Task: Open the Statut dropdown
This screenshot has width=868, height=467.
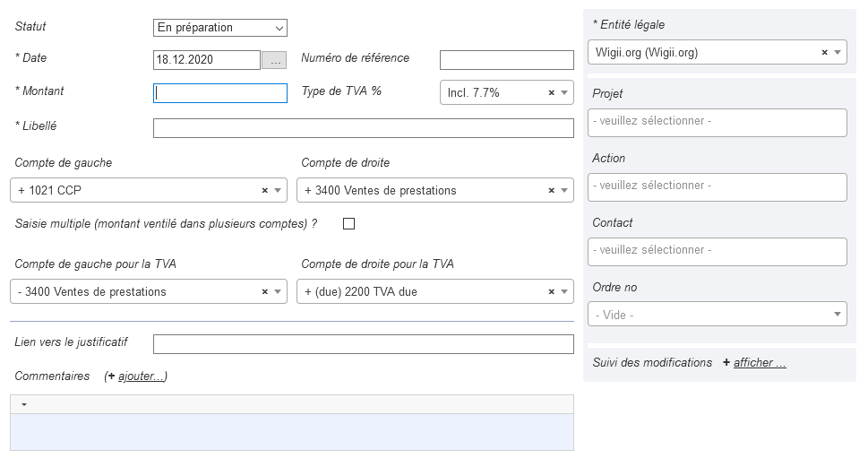Action: click(x=220, y=28)
